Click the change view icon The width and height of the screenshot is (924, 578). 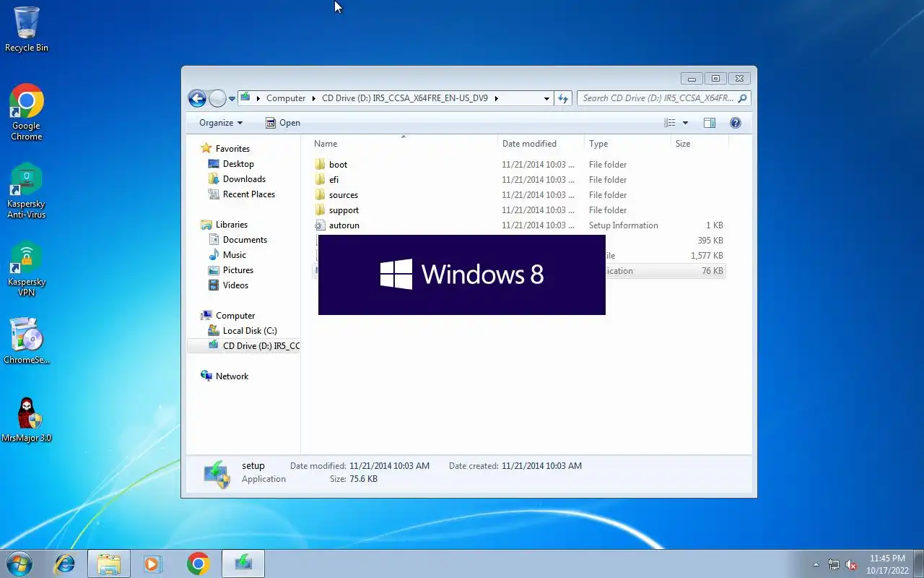(x=670, y=123)
